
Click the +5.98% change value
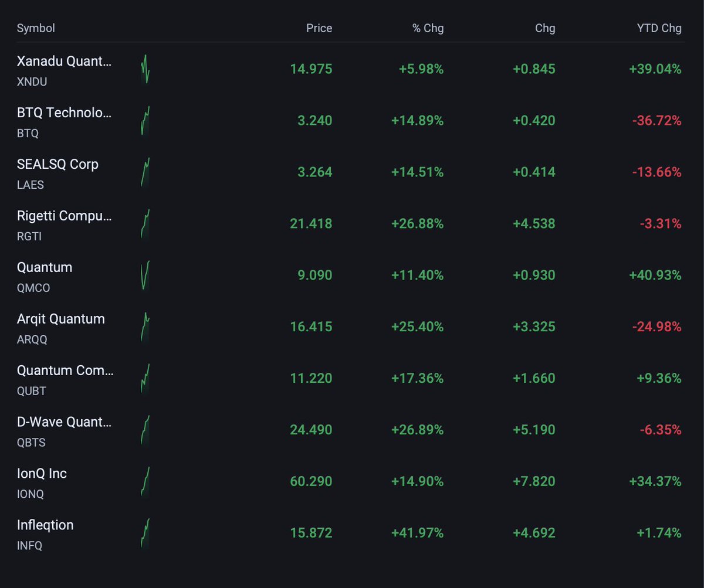pos(421,69)
